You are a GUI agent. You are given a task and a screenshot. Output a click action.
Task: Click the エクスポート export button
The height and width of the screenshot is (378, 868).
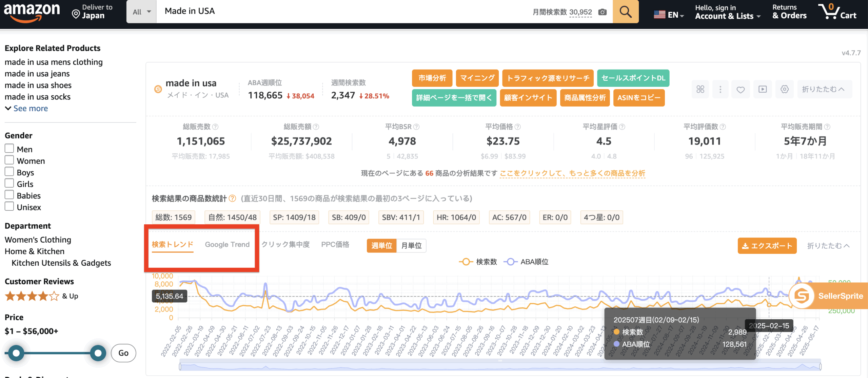click(767, 246)
